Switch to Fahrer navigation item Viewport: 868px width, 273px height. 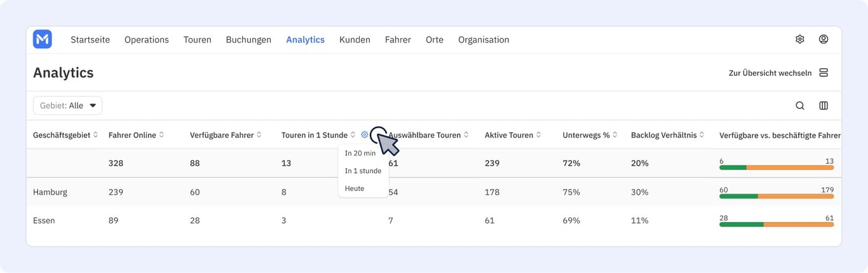(x=398, y=39)
